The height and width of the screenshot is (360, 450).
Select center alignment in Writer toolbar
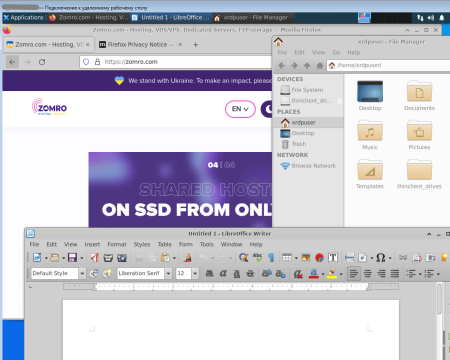pyautogui.click(x=368, y=274)
